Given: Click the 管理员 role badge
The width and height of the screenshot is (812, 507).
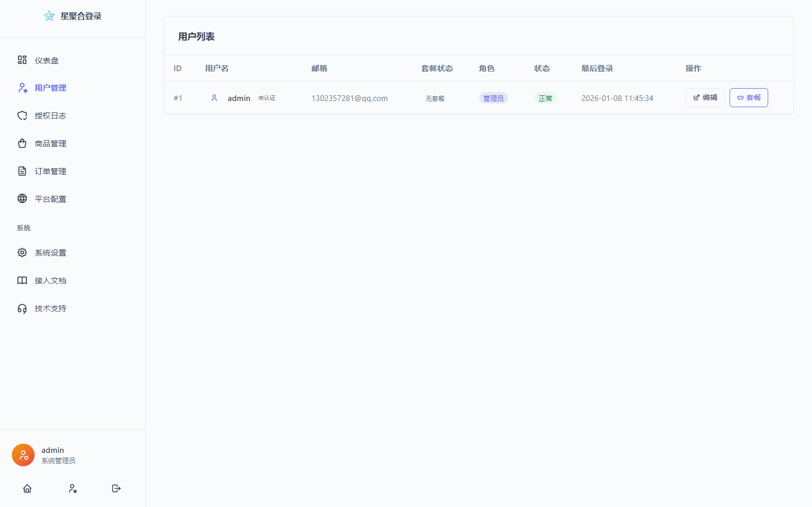Looking at the screenshot, I should point(493,98).
